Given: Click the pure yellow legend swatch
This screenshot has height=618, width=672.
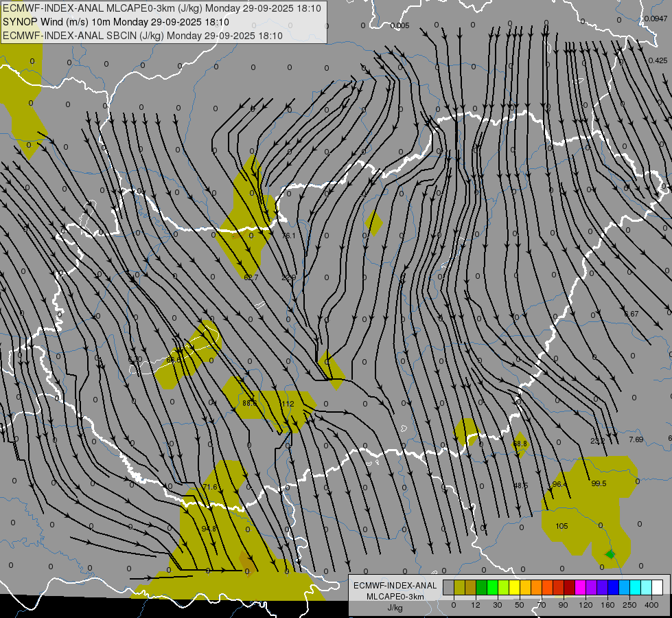Looking at the screenshot, I should pos(515,587).
